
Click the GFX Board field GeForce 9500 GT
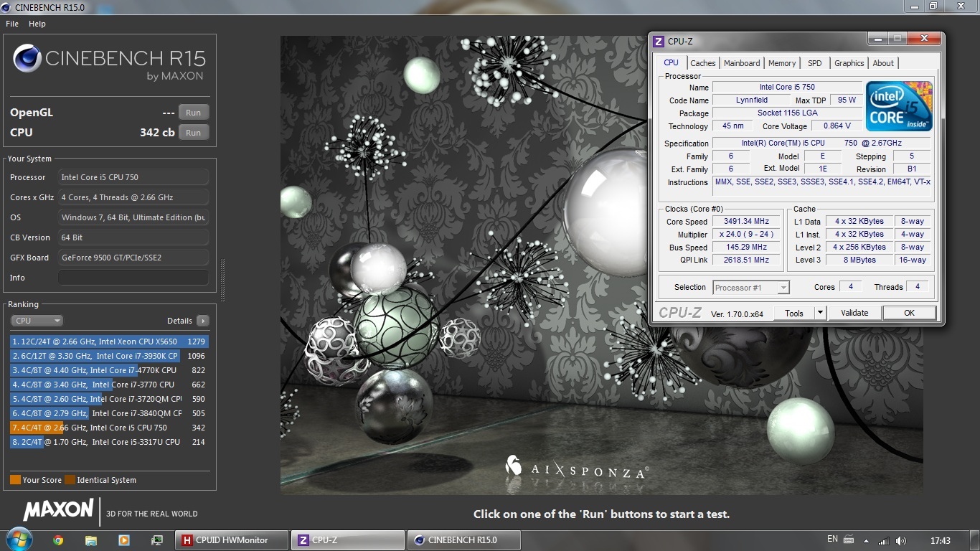click(x=133, y=258)
